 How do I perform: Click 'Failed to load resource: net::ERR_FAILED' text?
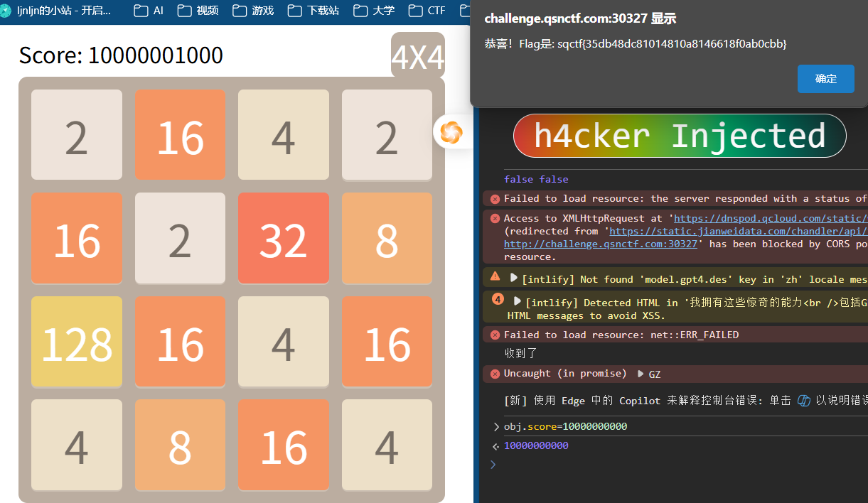621,335
